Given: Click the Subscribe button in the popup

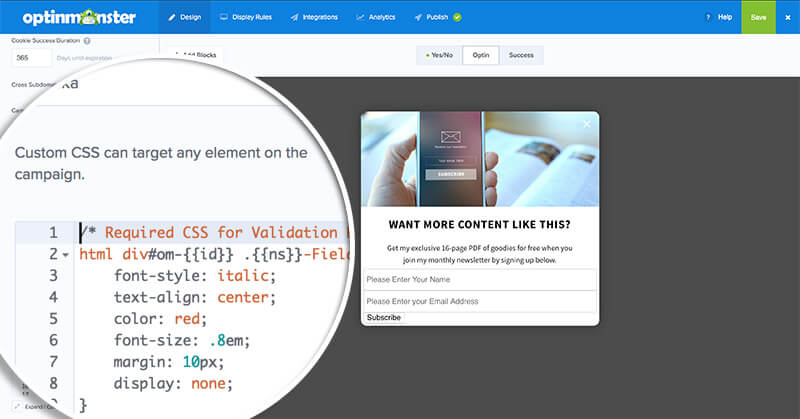Looking at the screenshot, I should (384, 317).
